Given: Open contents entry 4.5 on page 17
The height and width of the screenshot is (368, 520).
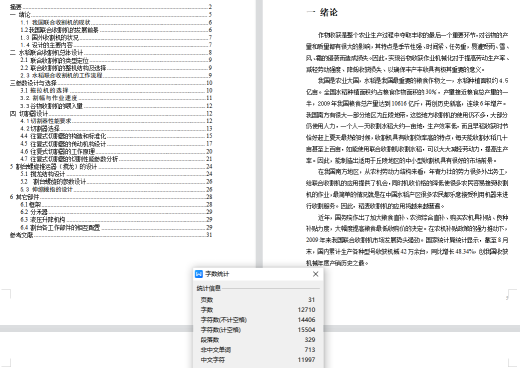Looking at the screenshot, I should click(x=116, y=144).
